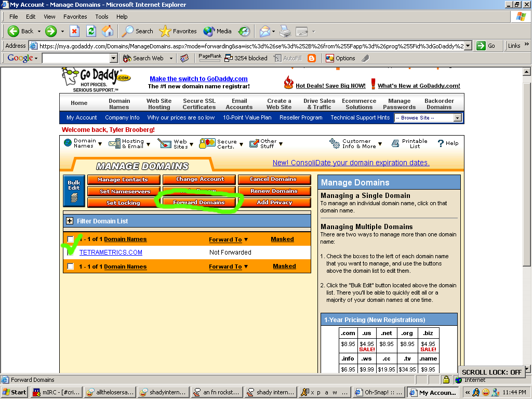The width and height of the screenshot is (532, 399).
Task: Click the globe Domain Names account icon
Action: (x=68, y=143)
